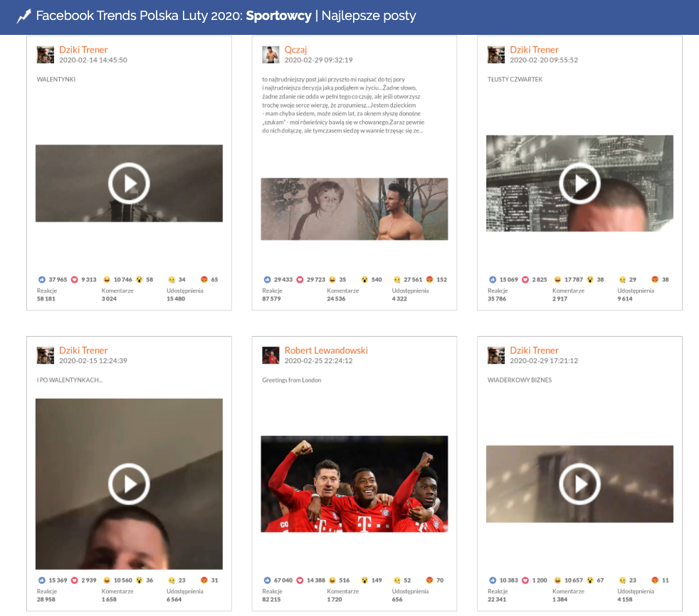The height and width of the screenshot is (616, 699).
Task: Click Dziki Trener avatar on I PO WALENTYNKACH post
Action: point(46,355)
